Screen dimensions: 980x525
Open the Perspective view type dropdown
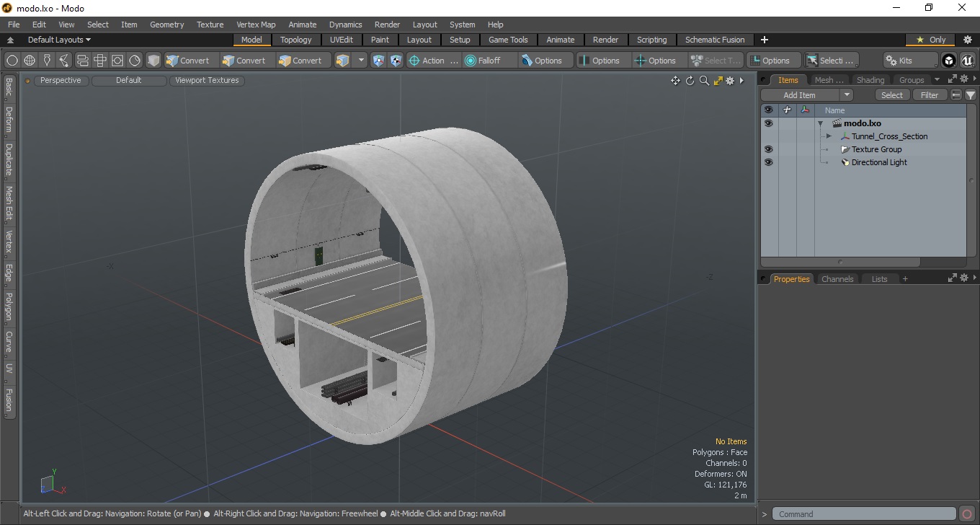tap(61, 81)
